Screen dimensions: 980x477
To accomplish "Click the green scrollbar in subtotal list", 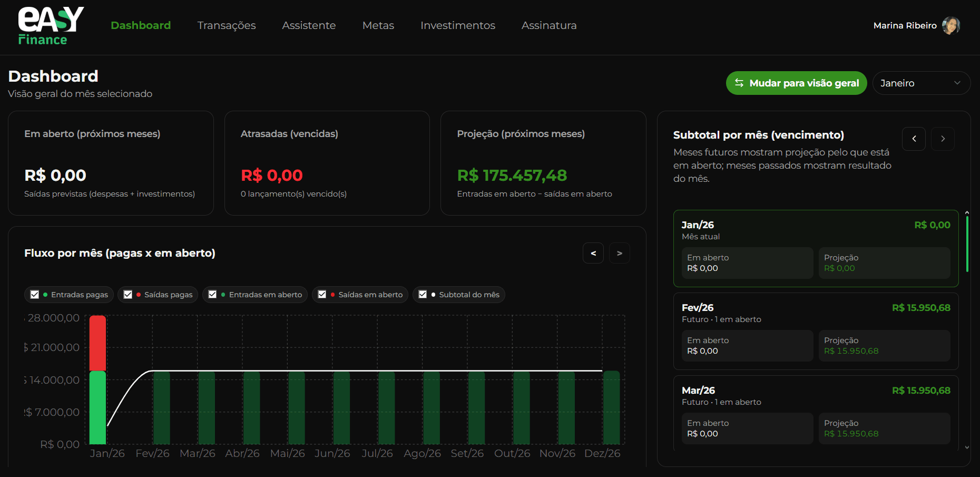I will [x=967, y=244].
